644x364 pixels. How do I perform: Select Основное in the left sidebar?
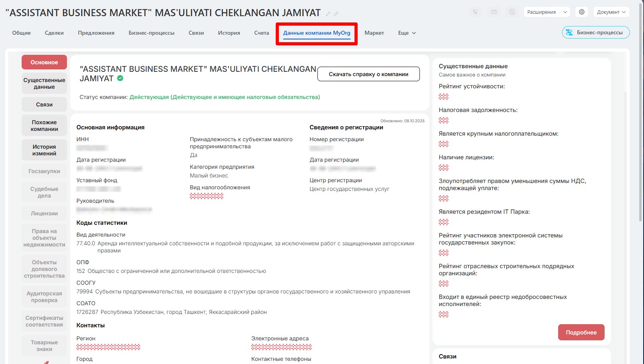pyautogui.click(x=44, y=62)
